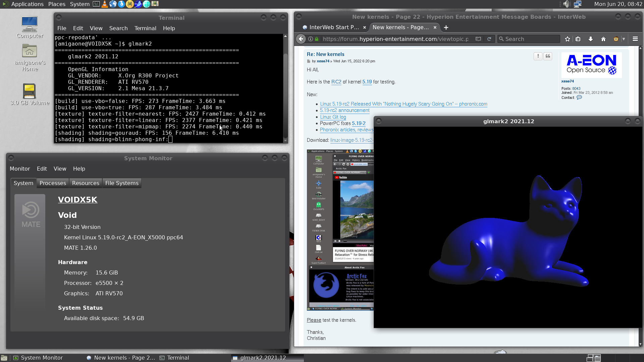Click the volume speaker icon in system tray
This screenshot has width=644, height=362.
pyautogui.click(x=566, y=4)
